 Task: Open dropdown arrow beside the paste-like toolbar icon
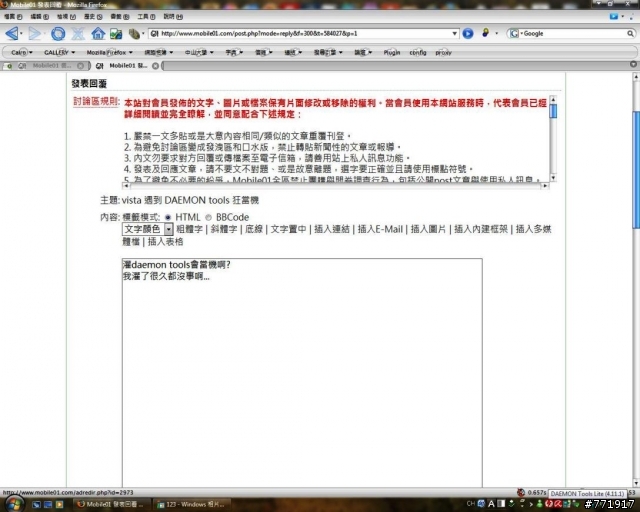143,33
